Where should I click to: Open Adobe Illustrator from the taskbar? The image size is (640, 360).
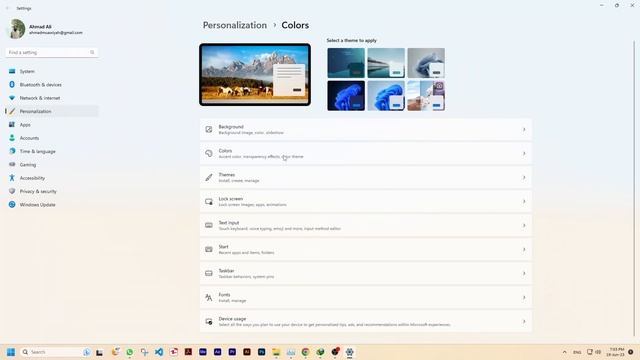[x=247, y=352]
